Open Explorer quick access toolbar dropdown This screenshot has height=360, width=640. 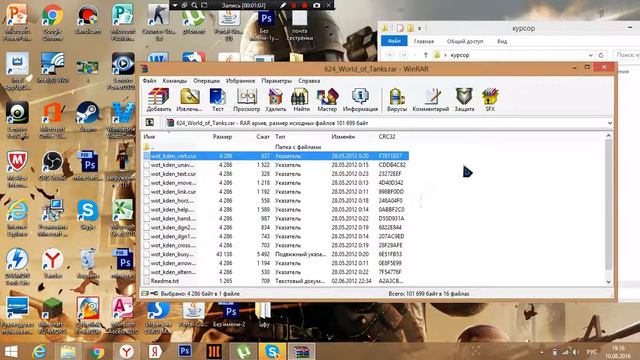[x=419, y=28]
